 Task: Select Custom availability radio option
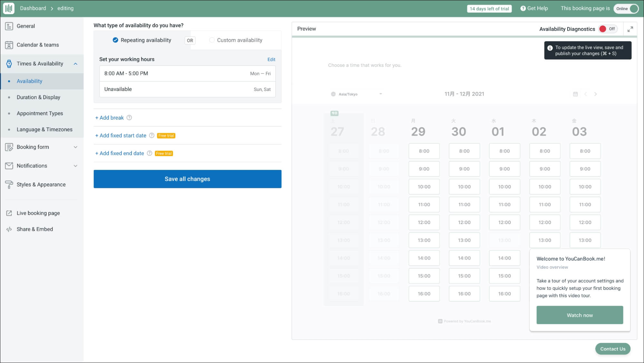point(212,40)
